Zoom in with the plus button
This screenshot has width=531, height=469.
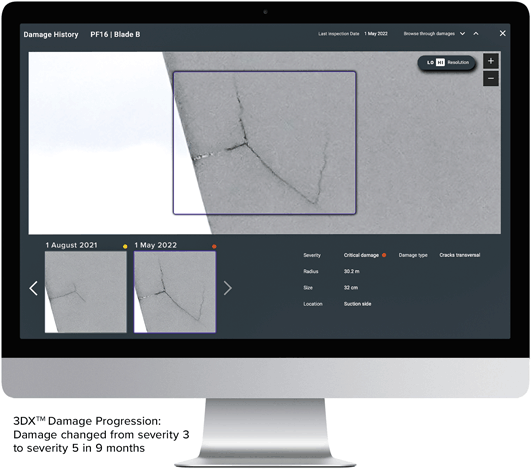click(x=490, y=61)
